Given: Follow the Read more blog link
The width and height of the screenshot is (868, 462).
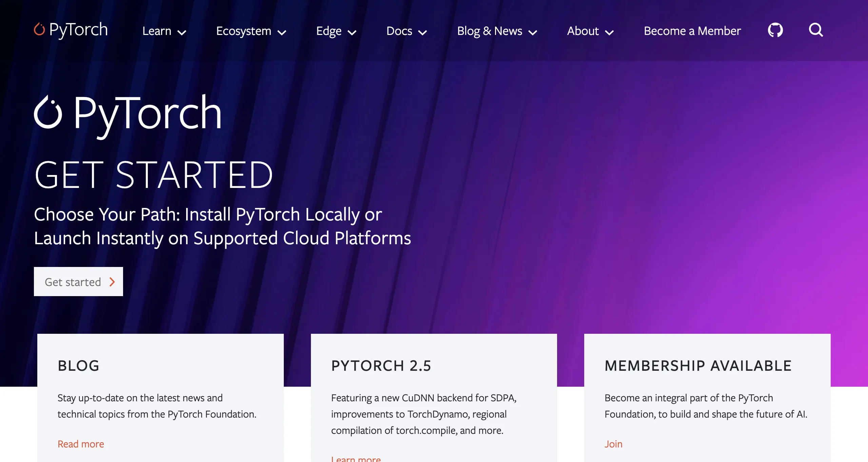Looking at the screenshot, I should (81, 444).
